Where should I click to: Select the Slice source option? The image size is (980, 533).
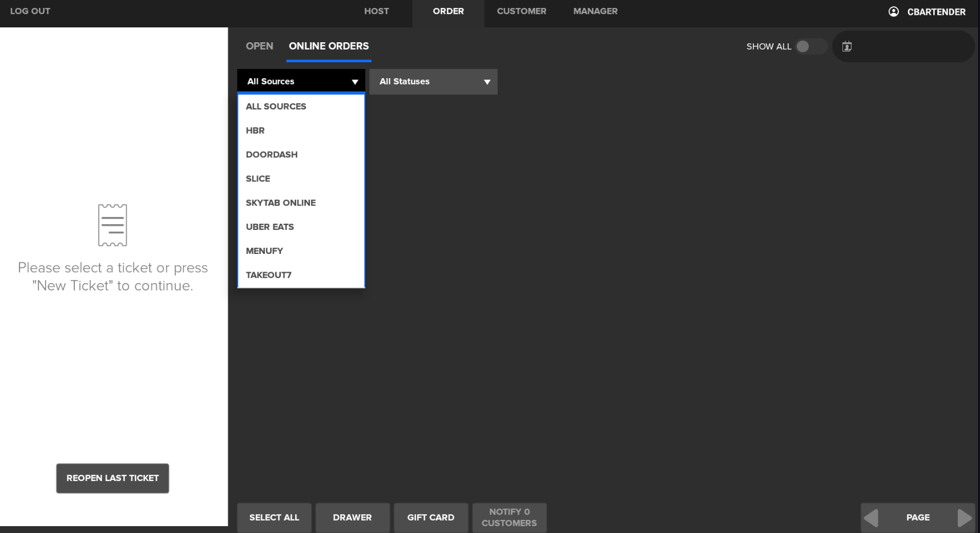[258, 179]
